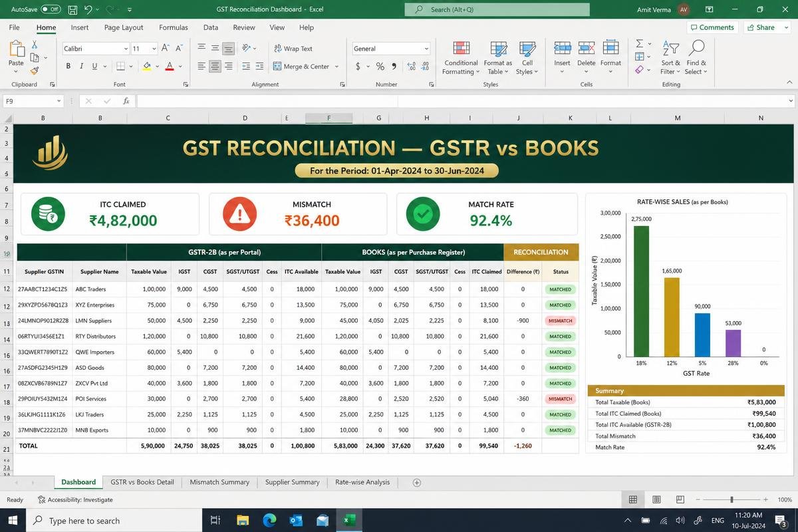Image resolution: width=798 pixels, height=532 pixels.
Task: Apply accounting currency format
Action: [x=358, y=66]
